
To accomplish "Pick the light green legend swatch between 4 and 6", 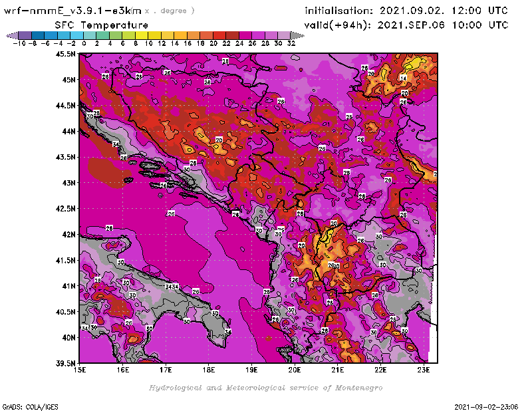I will tap(116, 35).
